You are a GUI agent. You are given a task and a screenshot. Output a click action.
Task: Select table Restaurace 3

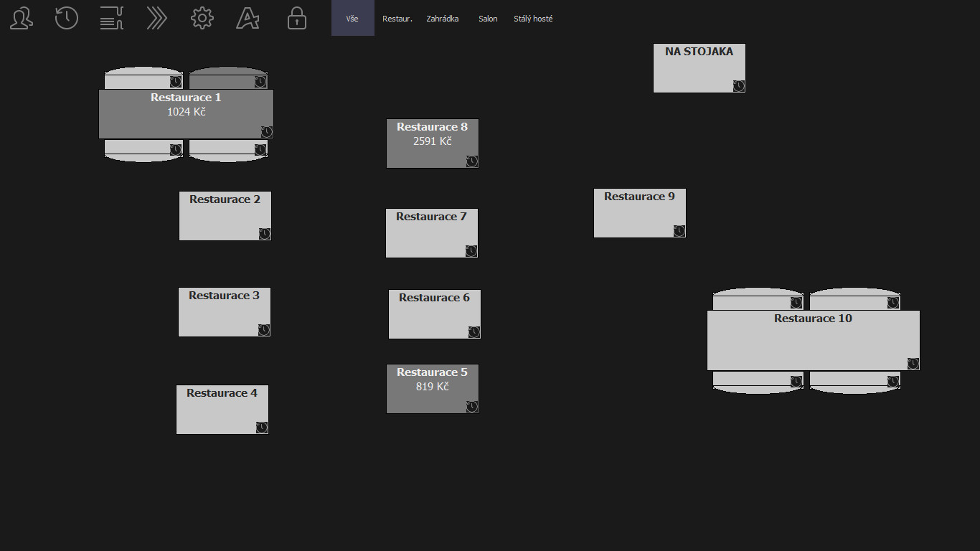224,312
